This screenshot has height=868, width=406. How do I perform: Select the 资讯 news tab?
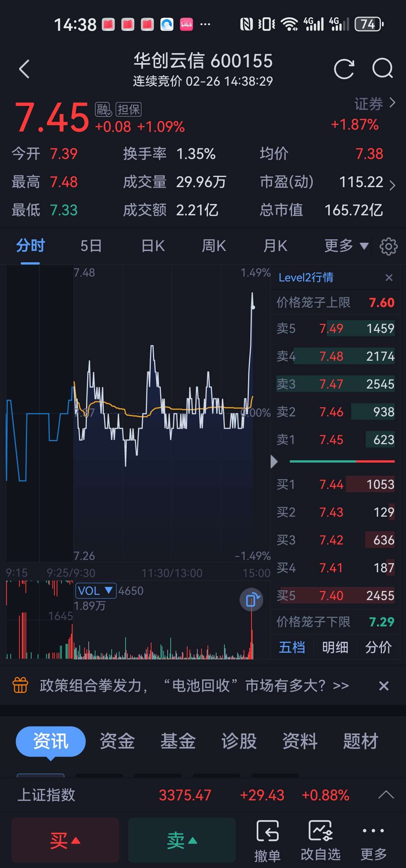point(51,741)
